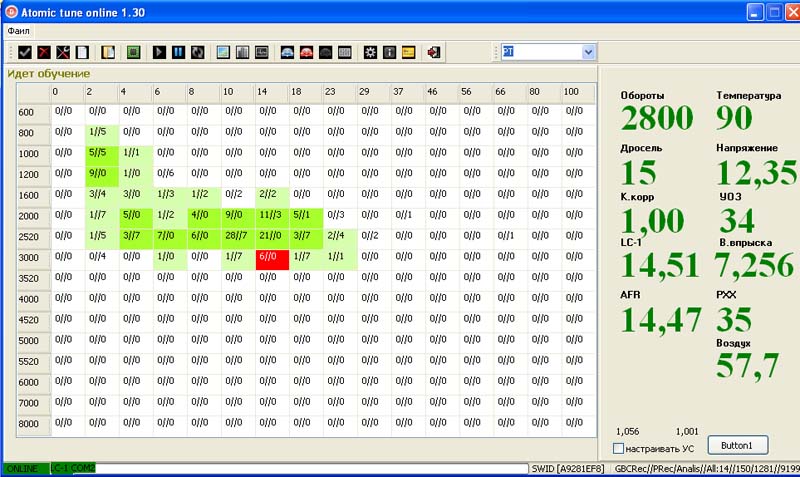The height and width of the screenshot is (477, 800).
Task: Select cell 11//3 in the 2000 row
Action: 272,218
